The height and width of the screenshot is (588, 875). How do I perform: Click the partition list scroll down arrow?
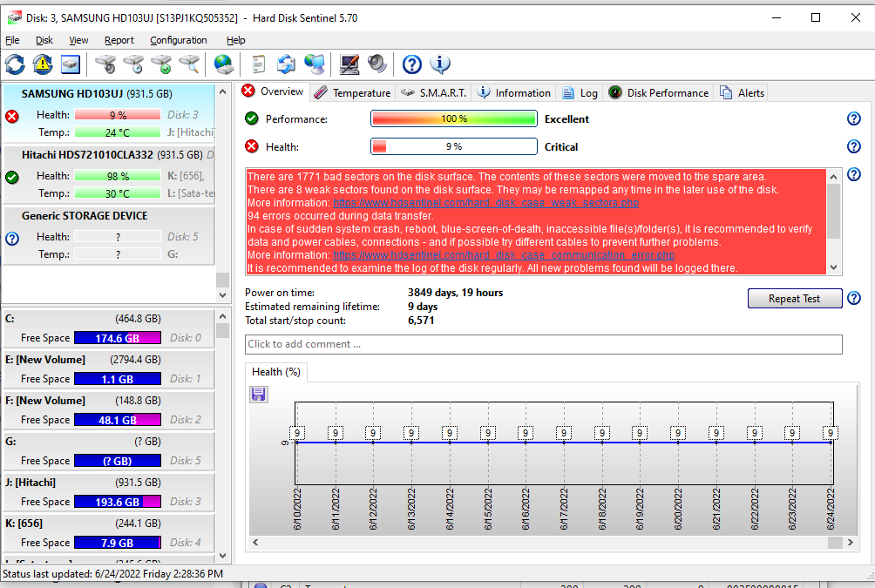coord(222,556)
